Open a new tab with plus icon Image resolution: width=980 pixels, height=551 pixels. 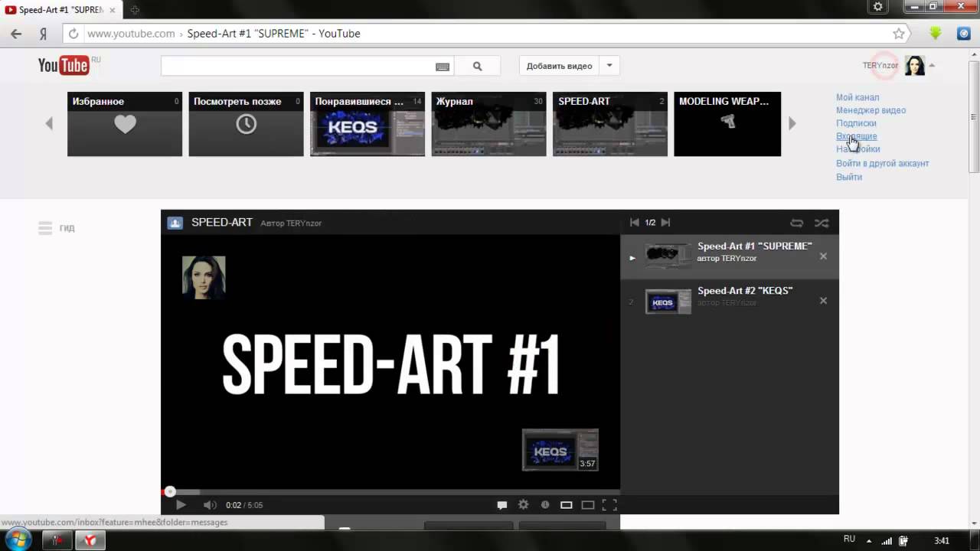pos(135,10)
